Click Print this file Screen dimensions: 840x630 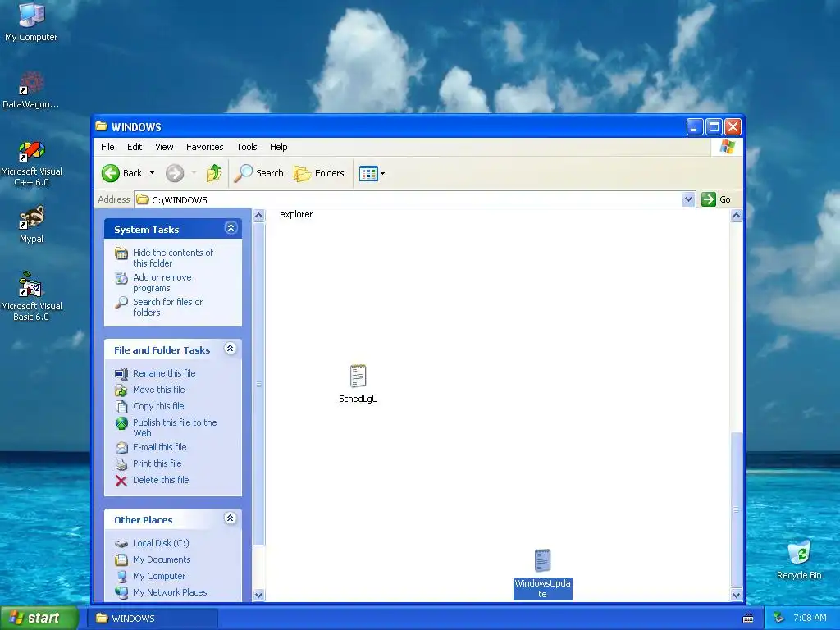tap(157, 463)
